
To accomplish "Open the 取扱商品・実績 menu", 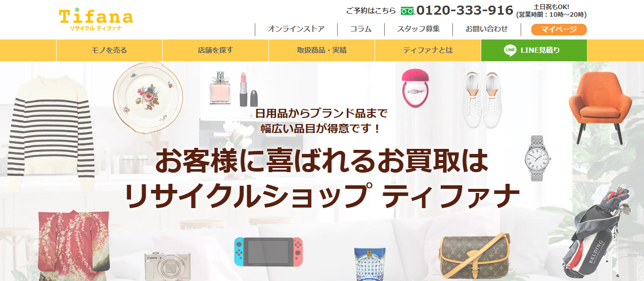I will pos(321,50).
